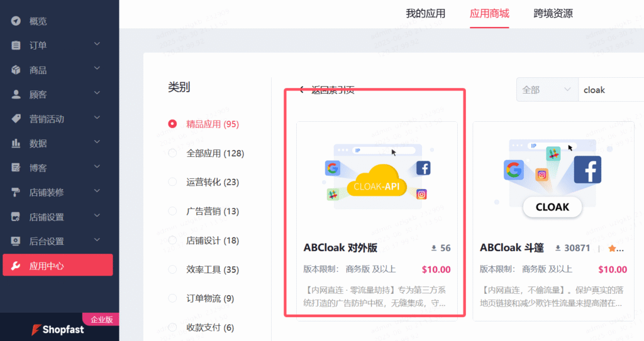Select 广告营销 (13) category radio
This screenshot has height=341, width=644.
tap(172, 211)
